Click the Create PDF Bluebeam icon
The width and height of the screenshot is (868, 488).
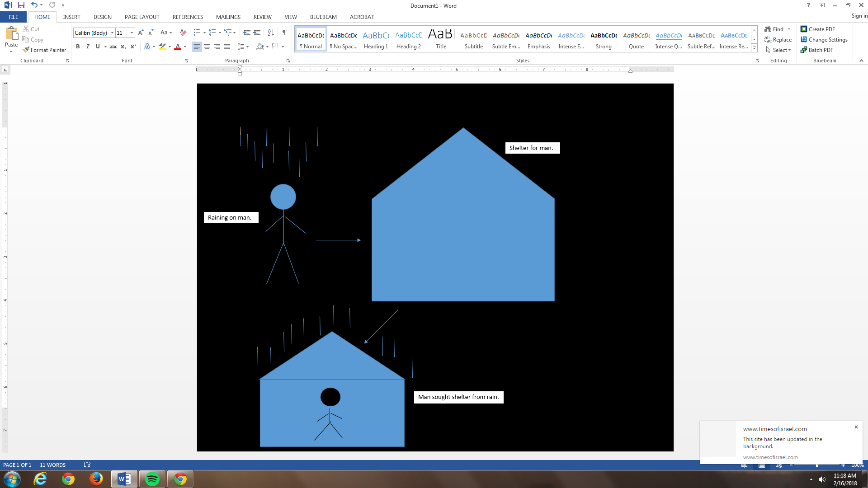[x=804, y=29]
